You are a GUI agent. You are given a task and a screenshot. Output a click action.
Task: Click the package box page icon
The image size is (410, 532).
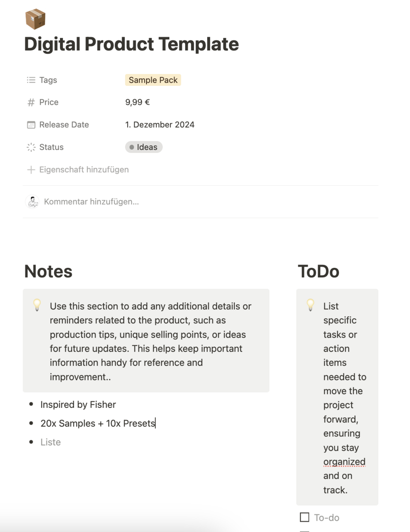35,19
